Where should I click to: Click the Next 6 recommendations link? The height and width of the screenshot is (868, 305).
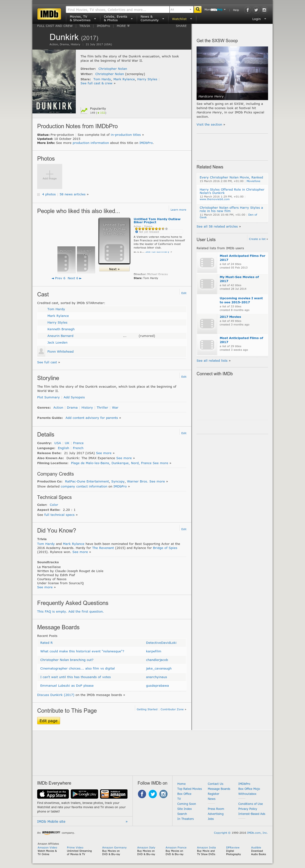click(x=75, y=278)
